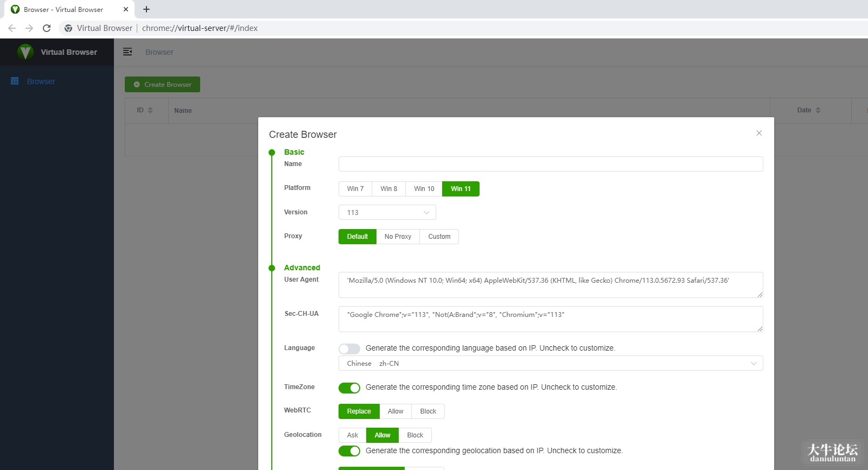Set WebRTC to Allow

tap(395, 411)
